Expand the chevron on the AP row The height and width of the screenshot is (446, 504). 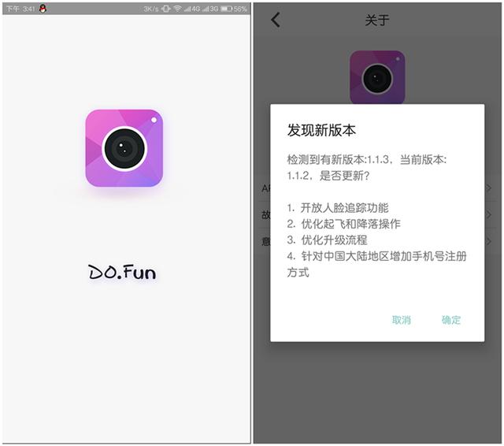[489, 188]
